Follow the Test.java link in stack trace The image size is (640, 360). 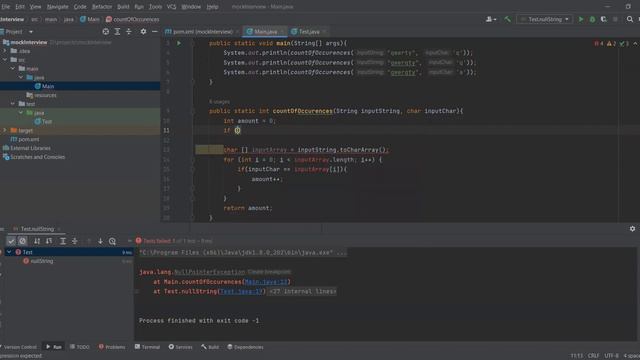point(241,291)
